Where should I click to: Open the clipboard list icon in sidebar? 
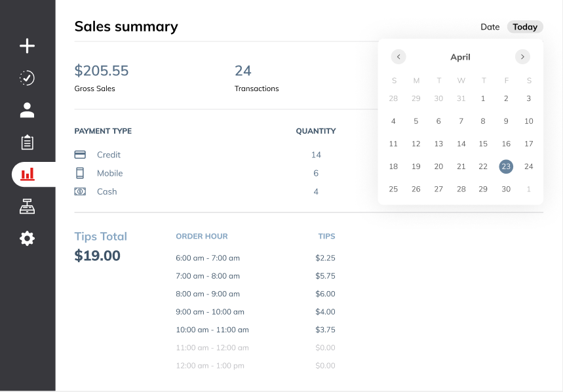pos(28,142)
